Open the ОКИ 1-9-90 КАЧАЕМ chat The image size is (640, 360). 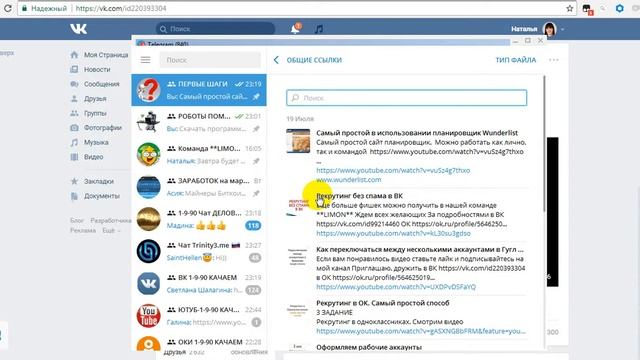199,342
